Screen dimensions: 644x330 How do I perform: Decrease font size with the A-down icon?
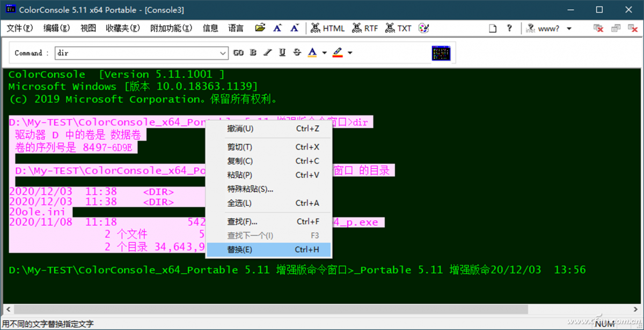coord(294,28)
